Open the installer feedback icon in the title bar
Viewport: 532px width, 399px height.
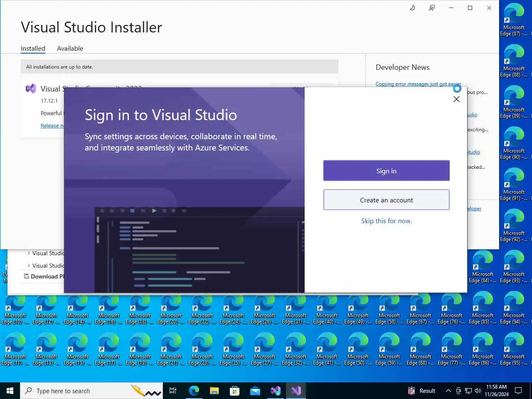point(432,8)
